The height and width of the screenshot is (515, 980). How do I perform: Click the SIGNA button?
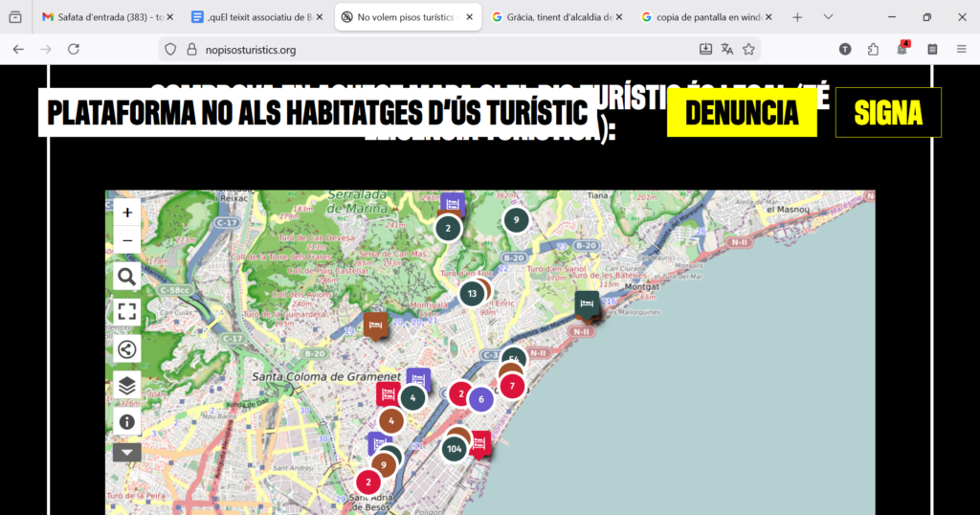[x=888, y=113]
